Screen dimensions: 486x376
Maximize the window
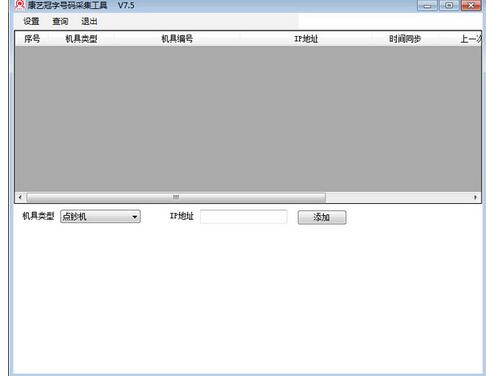pos(449,5)
